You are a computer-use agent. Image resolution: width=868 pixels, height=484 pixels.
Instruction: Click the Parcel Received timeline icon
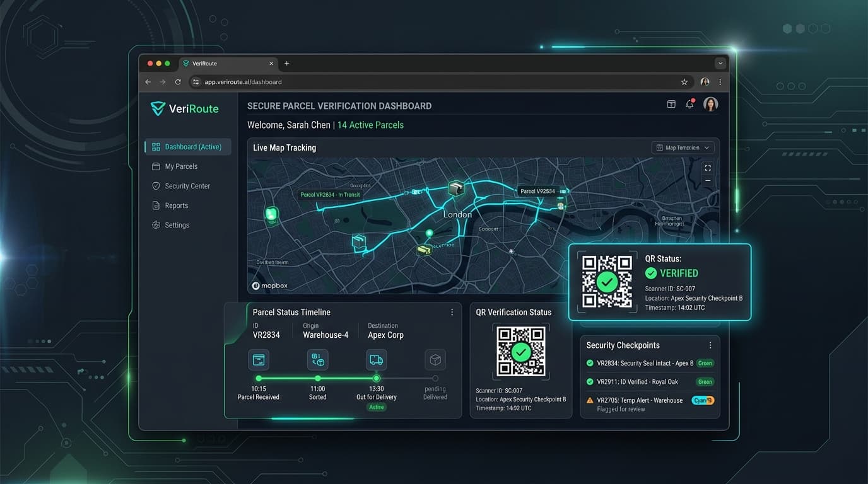[x=259, y=360]
